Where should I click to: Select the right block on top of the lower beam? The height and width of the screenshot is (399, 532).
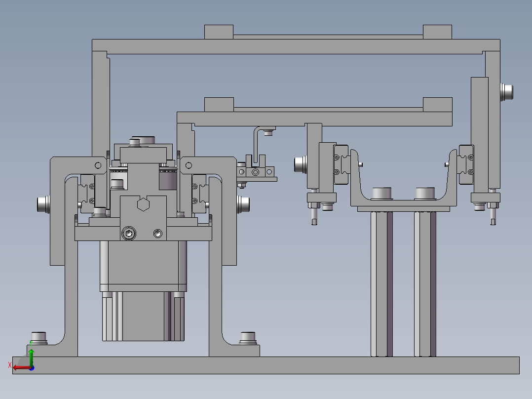point(438,105)
